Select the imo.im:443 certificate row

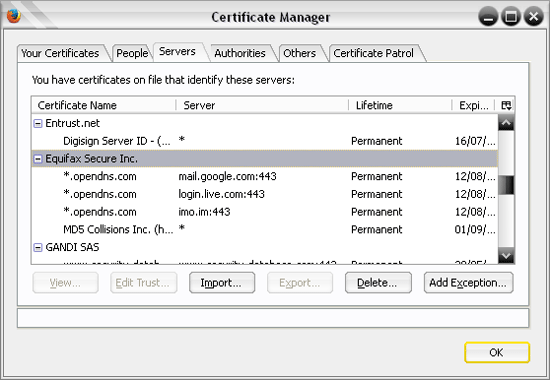265,212
